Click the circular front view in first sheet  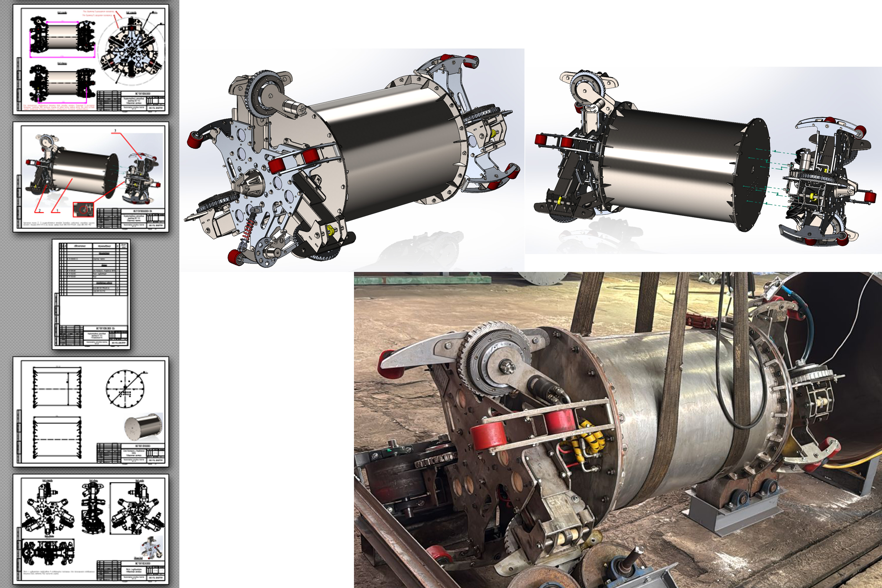tap(131, 51)
